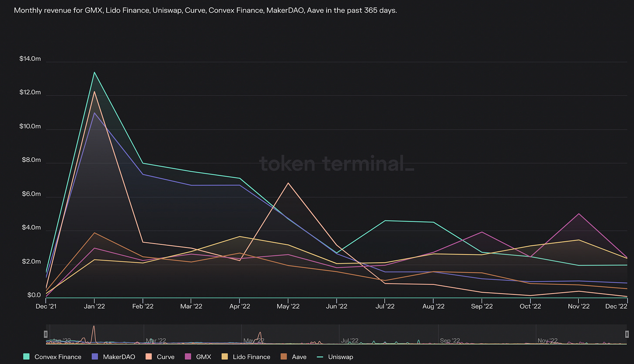The image size is (634, 364).
Task: Click Lido Finance legend swatch
Action: click(225, 357)
